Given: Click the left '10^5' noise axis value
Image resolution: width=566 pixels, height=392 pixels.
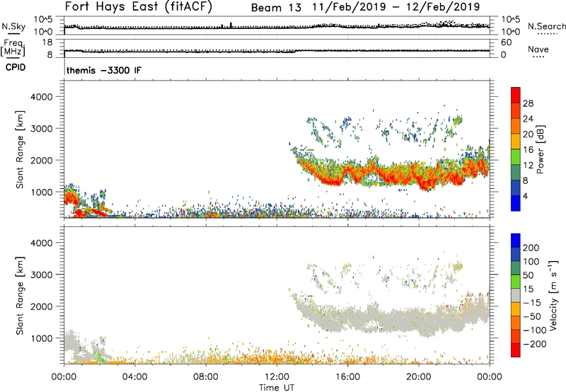Looking at the screenshot, I should [43, 20].
